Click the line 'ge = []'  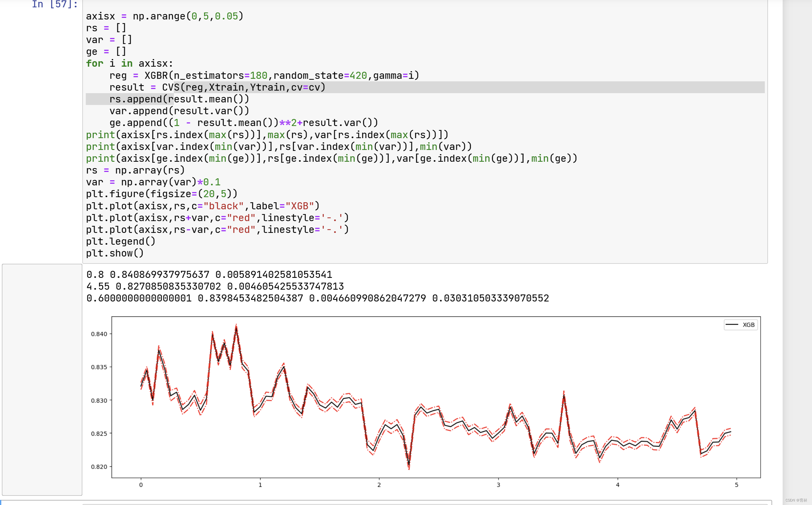coord(106,52)
